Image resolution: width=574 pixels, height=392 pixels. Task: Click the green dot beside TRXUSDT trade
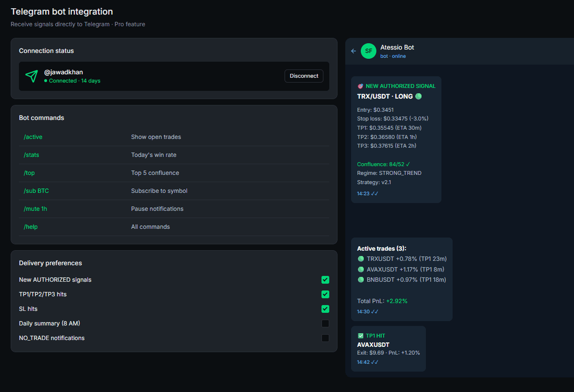361,259
